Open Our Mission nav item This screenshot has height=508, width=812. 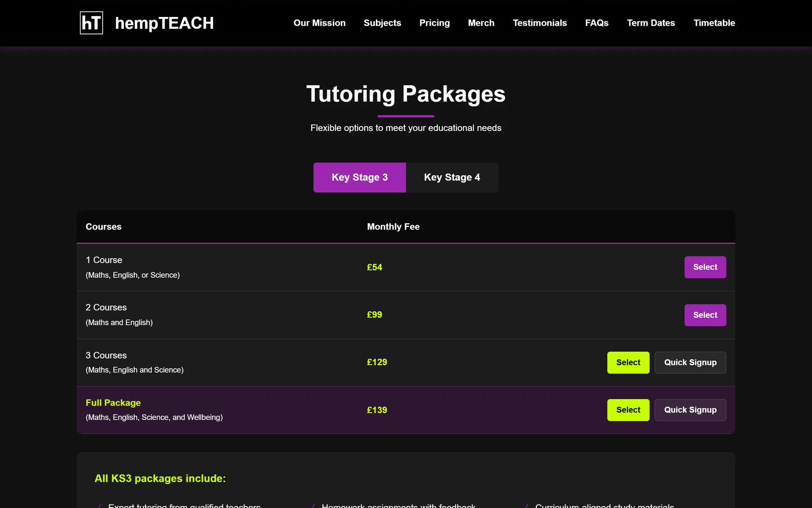(319, 23)
